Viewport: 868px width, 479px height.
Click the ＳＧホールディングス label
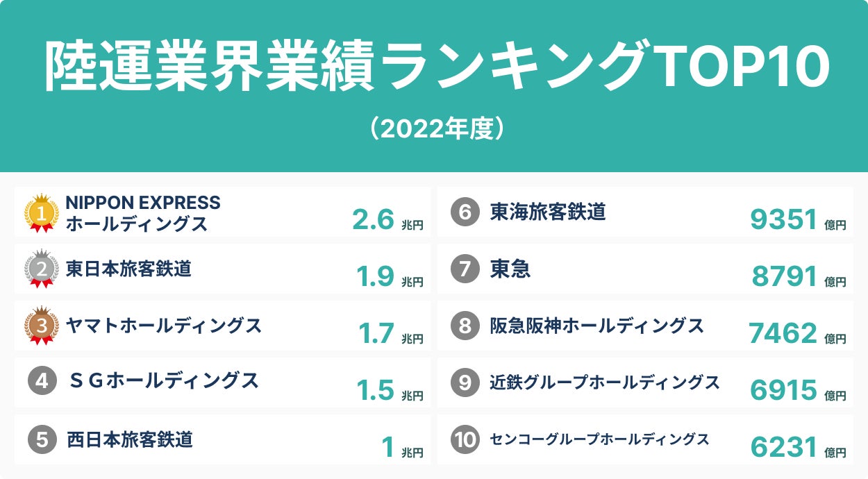coord(165,380)
